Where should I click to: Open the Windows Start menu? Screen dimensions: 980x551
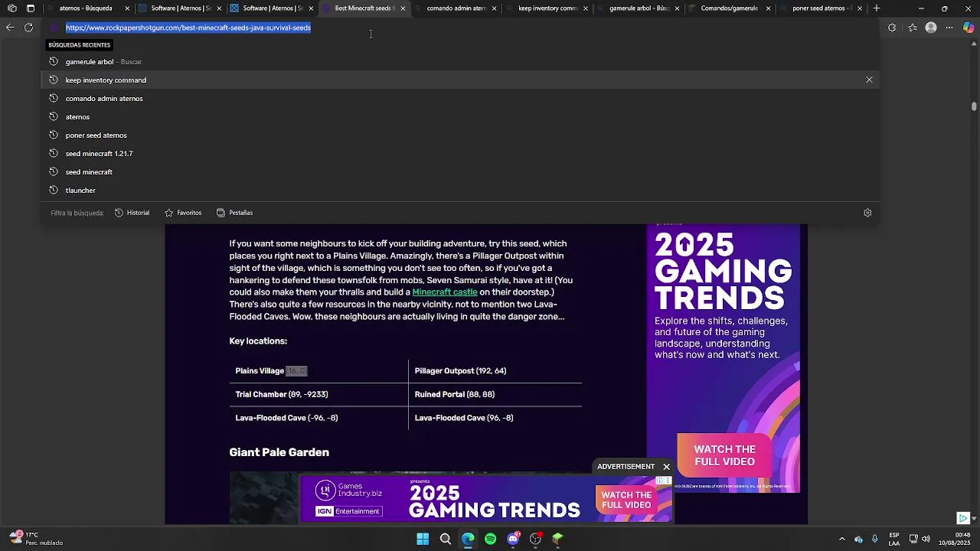(423, 539)
